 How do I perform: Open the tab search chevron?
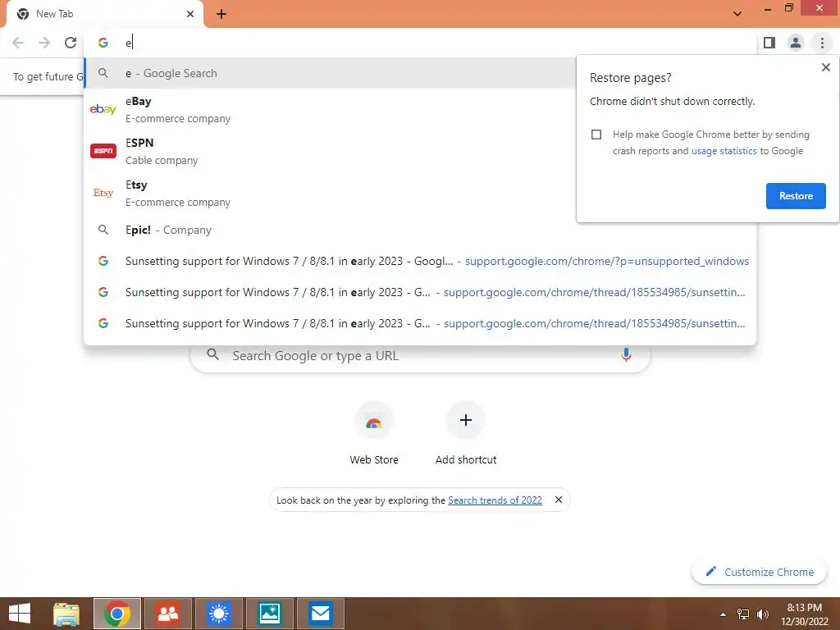pyautogui.click(x=737, y=14)
